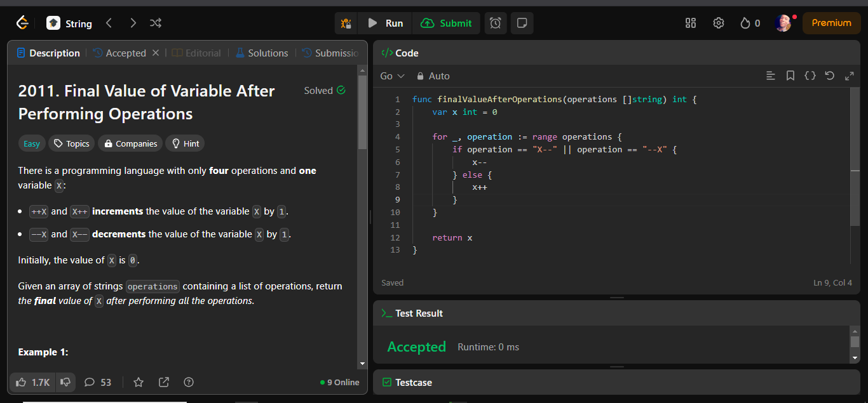Click the func finalValueAfterOperations line
The height and width of the screenshot is (403, 868).
(555, 99)
